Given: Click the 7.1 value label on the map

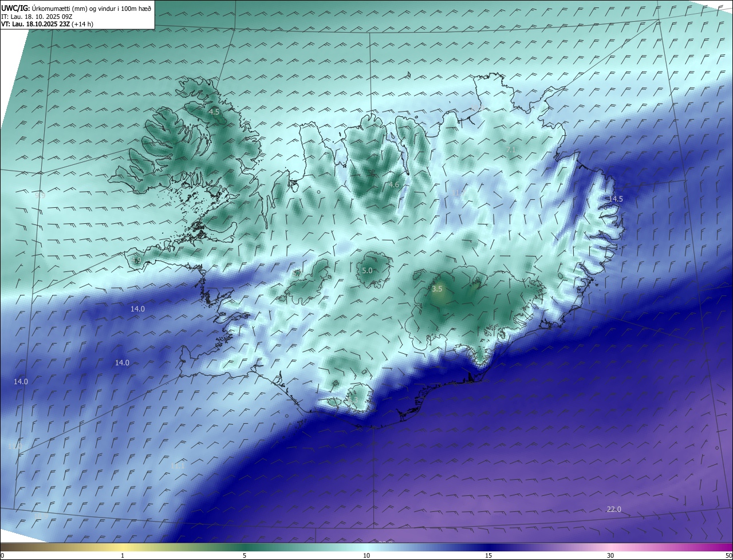Looking at the screenshot, I should [x=511, y=149].
